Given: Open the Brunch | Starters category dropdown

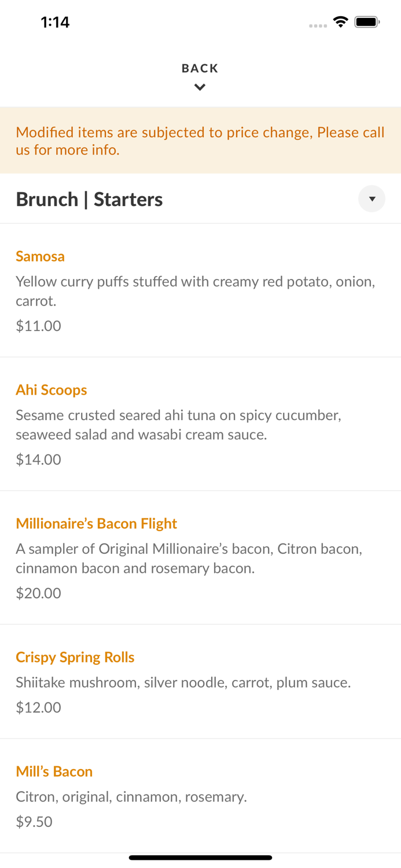Looking at the screenshot, I should click(x=371, y=199).
